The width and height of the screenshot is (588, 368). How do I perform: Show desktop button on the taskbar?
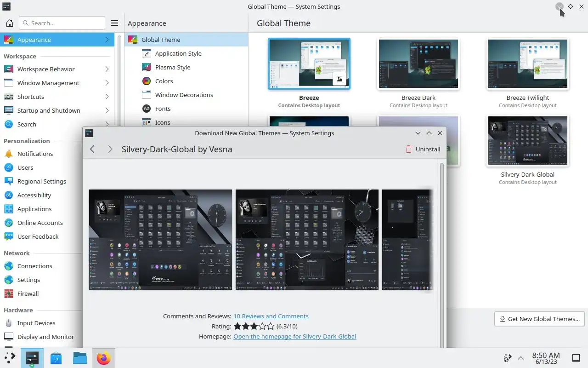tap(576, 358)
